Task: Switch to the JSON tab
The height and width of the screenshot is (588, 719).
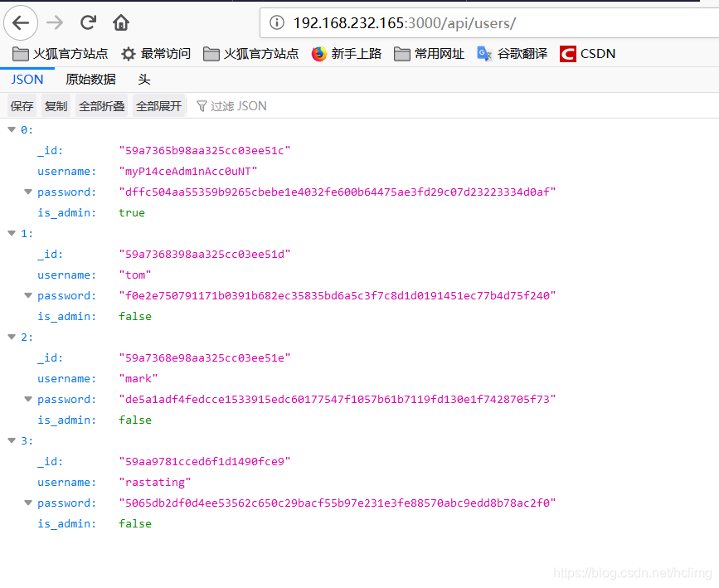Action: [27, 80]
